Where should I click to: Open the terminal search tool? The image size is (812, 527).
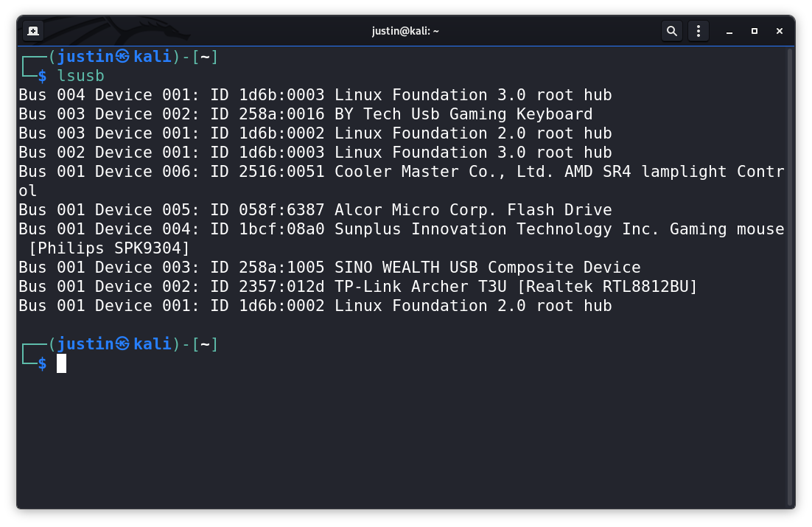(672, 31)
